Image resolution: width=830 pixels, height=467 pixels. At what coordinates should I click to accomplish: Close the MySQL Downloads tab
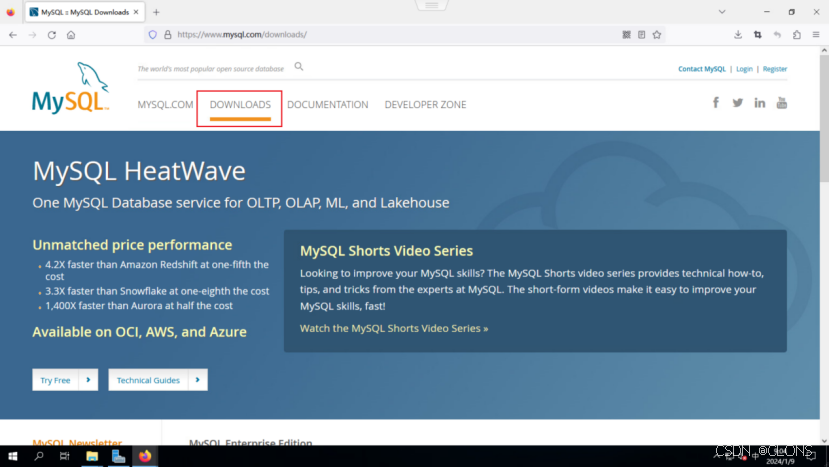[x=136, y=12]
